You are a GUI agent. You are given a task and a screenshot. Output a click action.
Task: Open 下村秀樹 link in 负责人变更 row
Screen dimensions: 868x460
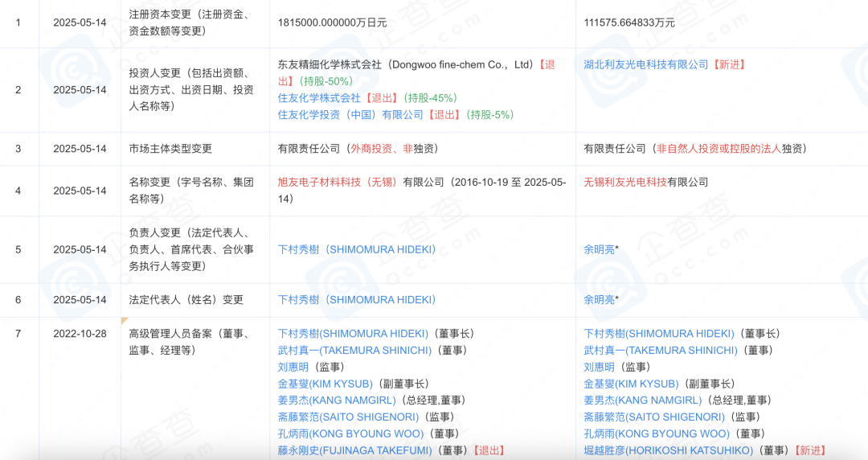point(357,250)
